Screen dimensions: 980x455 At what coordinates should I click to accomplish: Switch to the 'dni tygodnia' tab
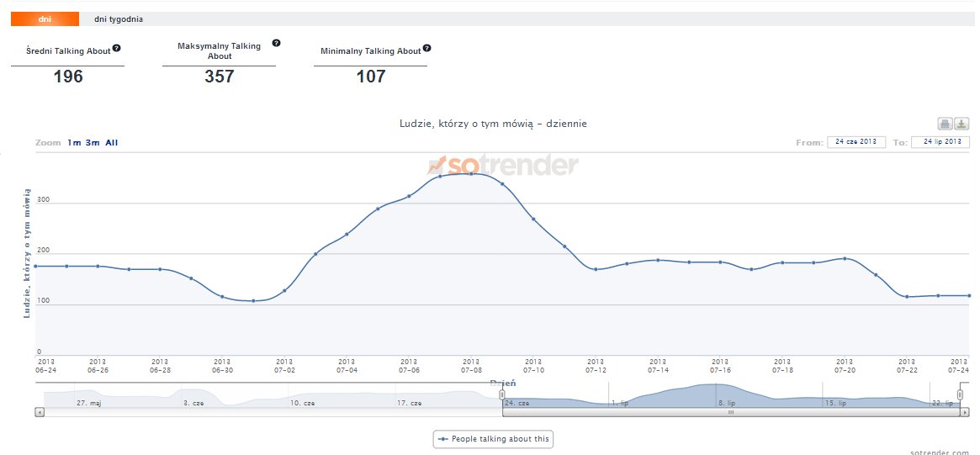pyautogui.click(x=118, y=19)
